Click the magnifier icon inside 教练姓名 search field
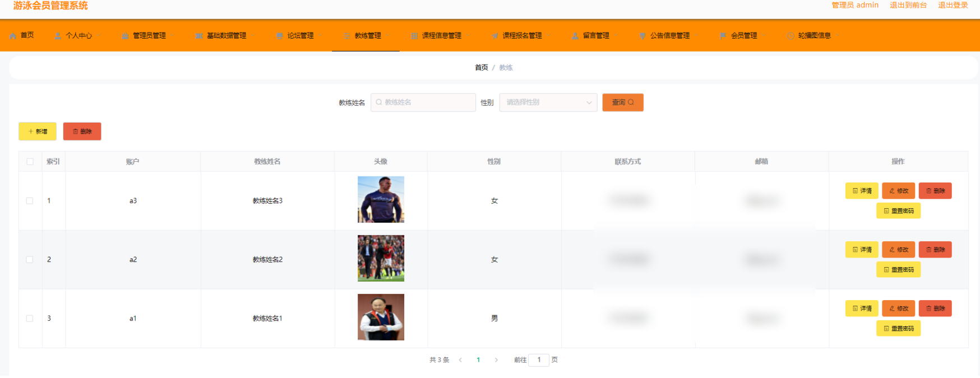980x378 pixels. pyautogui.click(x=379, y=102)
